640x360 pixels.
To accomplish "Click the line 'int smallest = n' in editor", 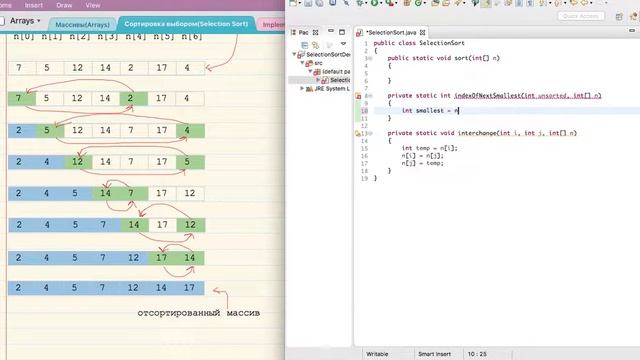I will (430, 111).
